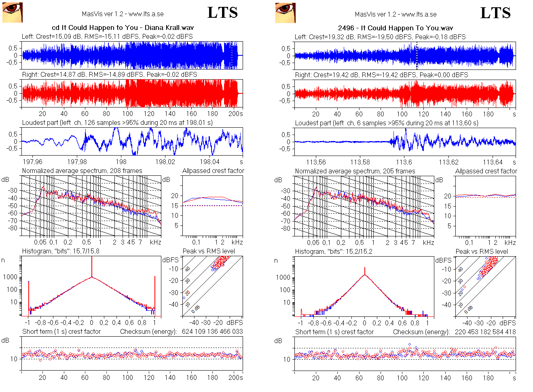Screen dimensions: 533x392
Task: Click checksum value '624 109 136 466 033'
Action: (x=212, y=331)
